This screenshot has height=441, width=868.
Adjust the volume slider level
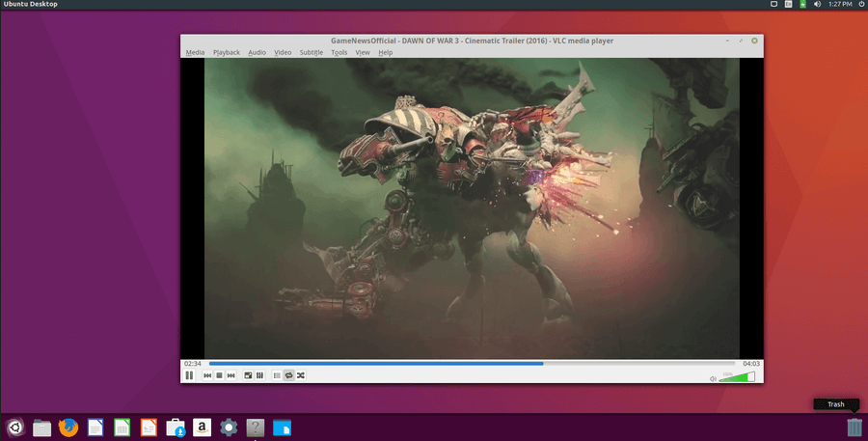738,377
